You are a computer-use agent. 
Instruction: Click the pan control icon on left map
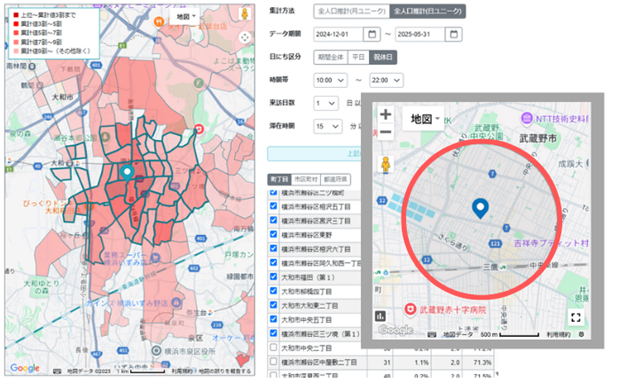[245, 38]
